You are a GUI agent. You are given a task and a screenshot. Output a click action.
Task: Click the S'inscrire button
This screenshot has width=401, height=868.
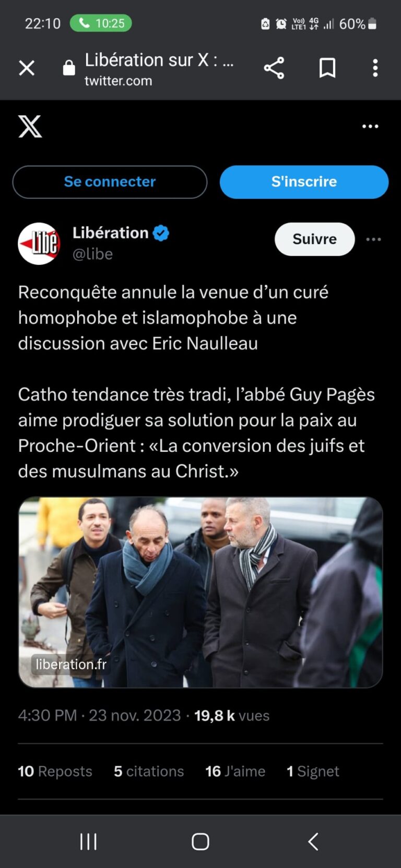pos(304,182)
